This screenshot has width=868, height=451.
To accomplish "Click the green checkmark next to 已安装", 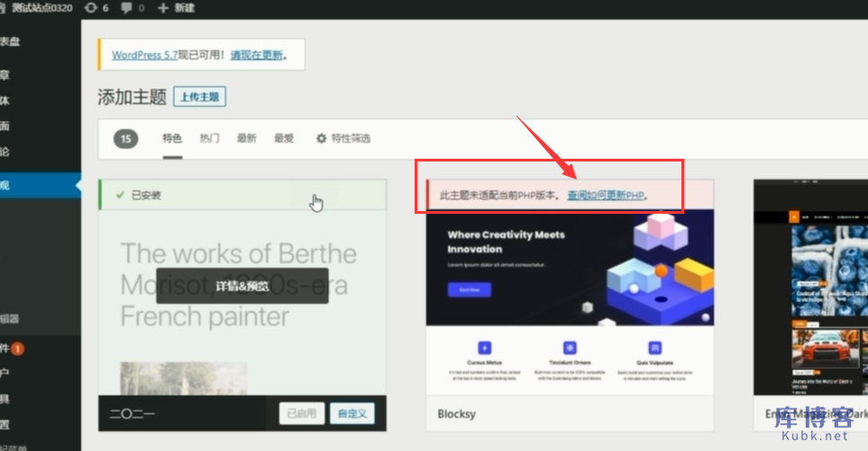I will [x=120, y=195].
